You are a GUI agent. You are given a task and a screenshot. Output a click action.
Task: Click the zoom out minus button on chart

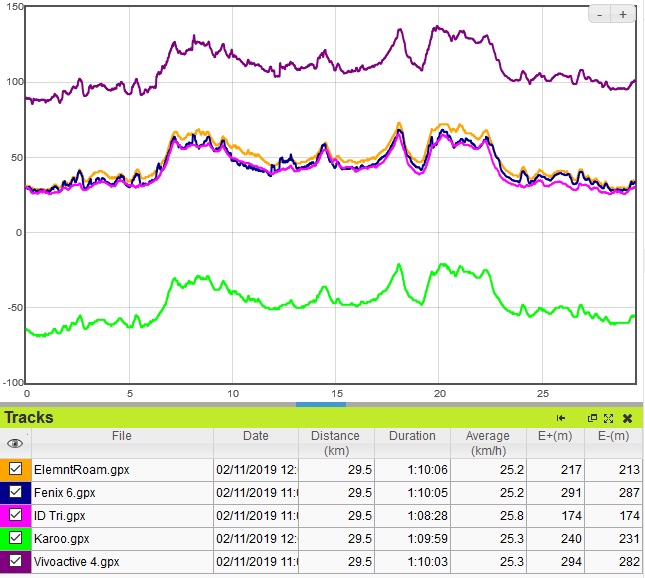pyautogui.click(x=600, y=14)
